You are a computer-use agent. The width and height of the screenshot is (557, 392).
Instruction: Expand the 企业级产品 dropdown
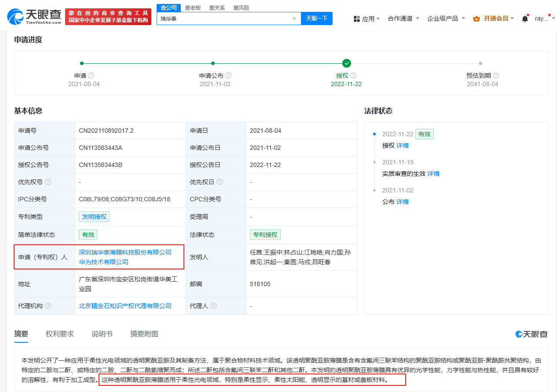446,18
